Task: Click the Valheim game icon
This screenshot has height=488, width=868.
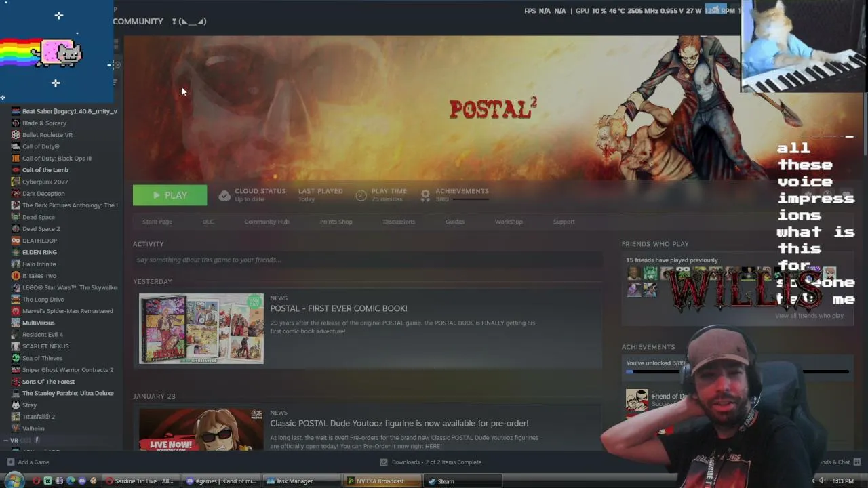Action: click(x=16, y=428)
